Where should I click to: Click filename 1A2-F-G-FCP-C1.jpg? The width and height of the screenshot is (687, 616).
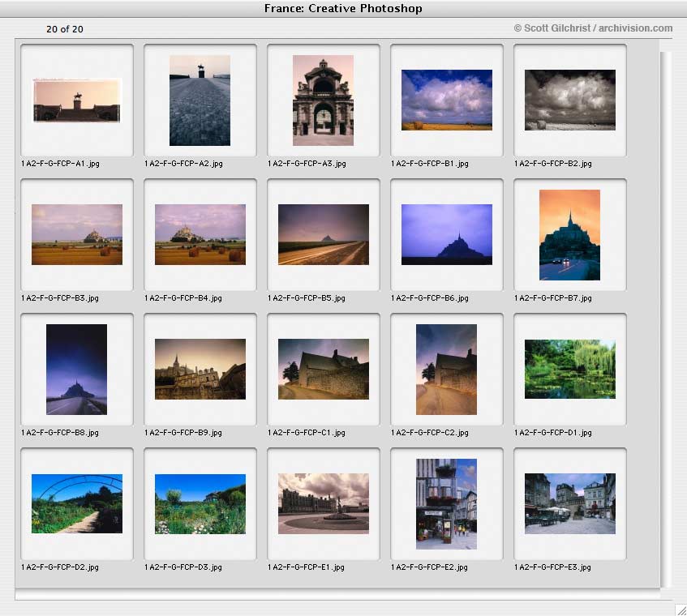point(307,433)
